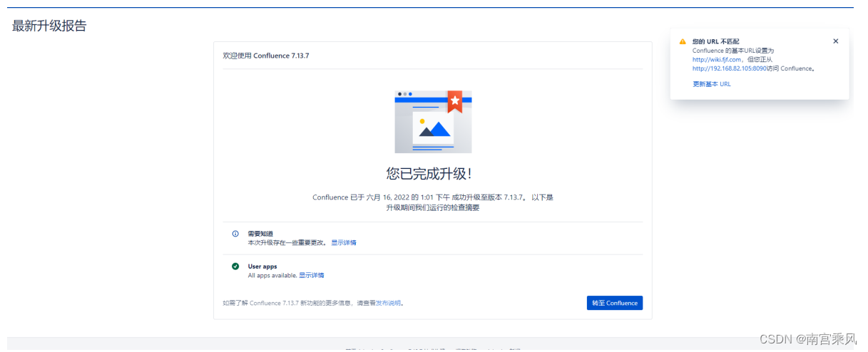Select 欢迎使用 Confluence 7.13.7 header text
The image size is (868, 352).
pyautogui.click(x=266, y=56)
